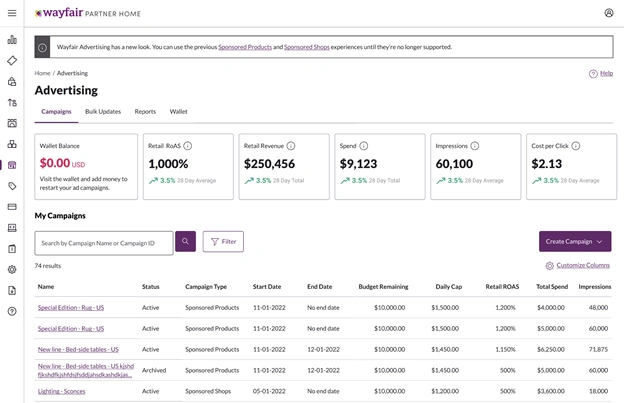The width and height of the screenshot is (624, 403).
Task: Open the question mark sidebar help icon
Action: point(12,311)
